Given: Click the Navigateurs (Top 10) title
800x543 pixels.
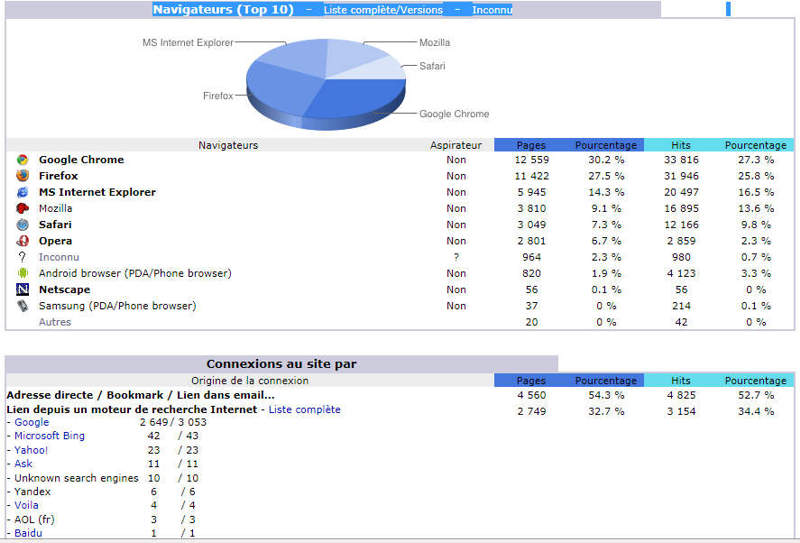Looking at the screenshot, I should point(223,10).
